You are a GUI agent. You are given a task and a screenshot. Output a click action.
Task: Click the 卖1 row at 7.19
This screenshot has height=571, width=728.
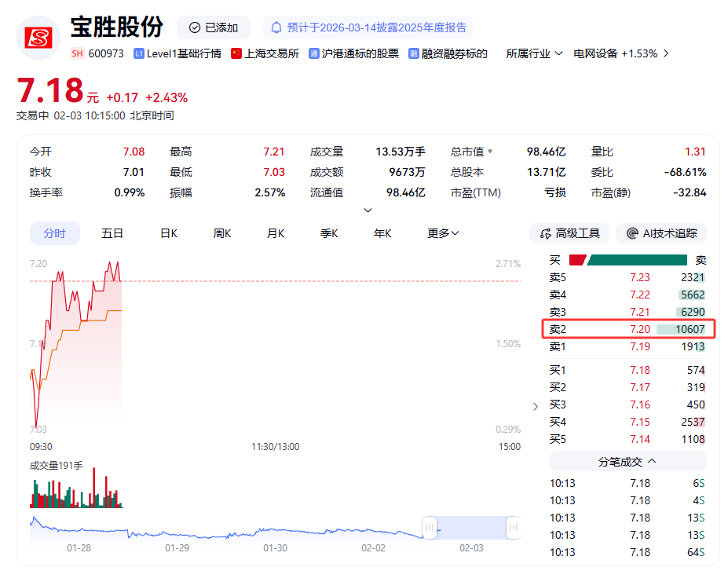click(627, 346)
